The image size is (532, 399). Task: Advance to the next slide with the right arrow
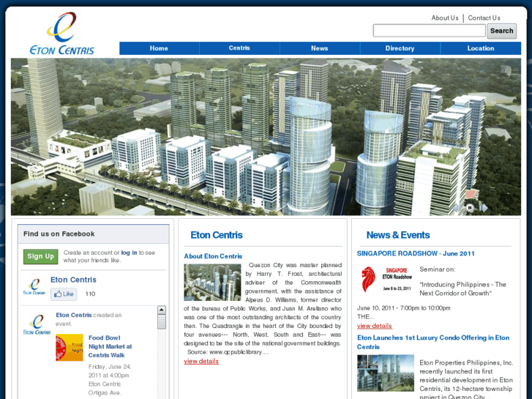[483, 207]
